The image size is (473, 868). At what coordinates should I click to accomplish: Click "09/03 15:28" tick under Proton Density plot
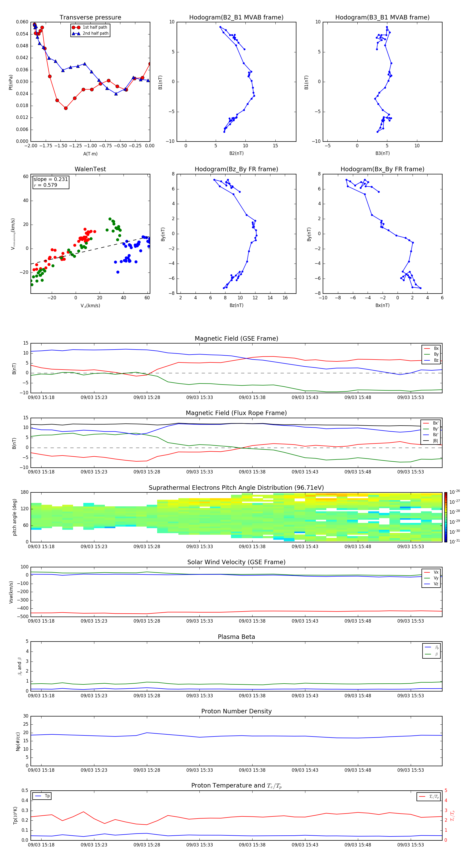[147, 770]
